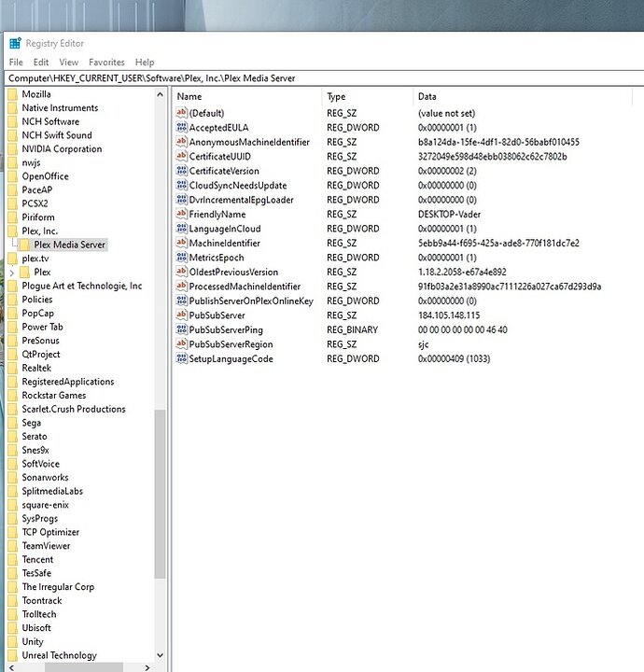Select the The Irregular Corp key
The image size is (644, 672).
tap(58, 587)
